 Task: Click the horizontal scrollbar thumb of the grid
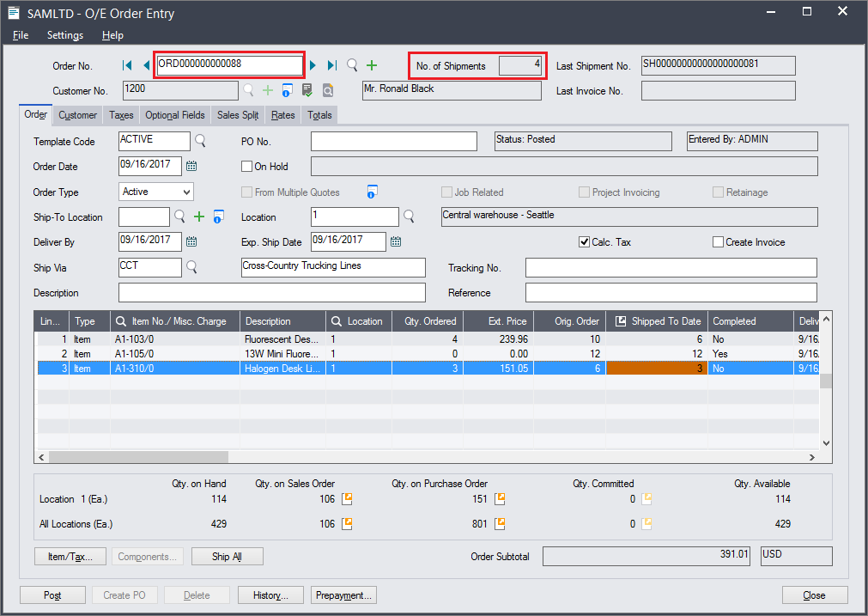point(138,457)
